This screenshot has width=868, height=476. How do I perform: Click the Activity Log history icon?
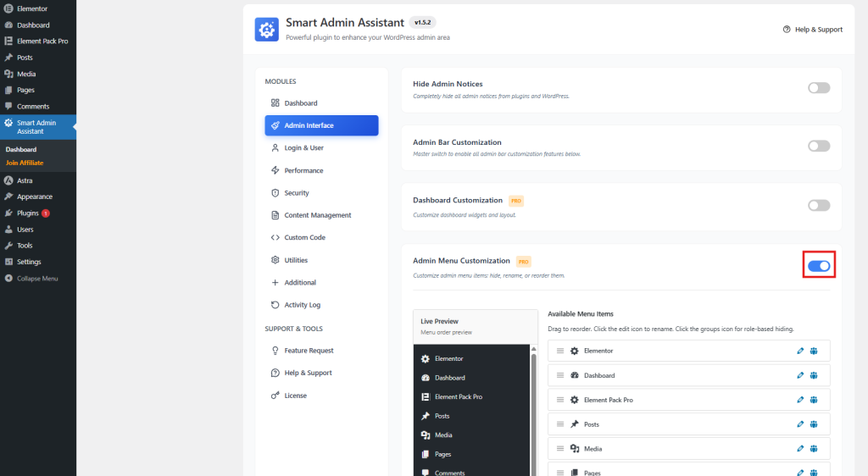pyautogui.click(x=275, y=305)
